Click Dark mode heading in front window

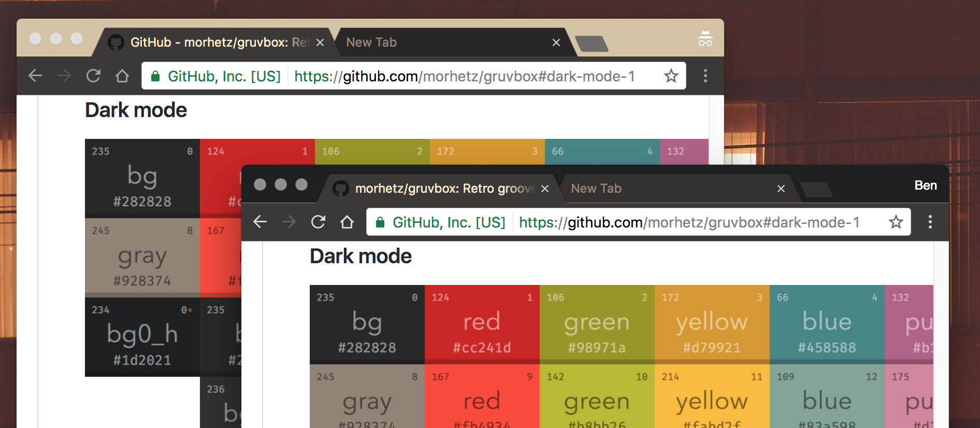361,256
